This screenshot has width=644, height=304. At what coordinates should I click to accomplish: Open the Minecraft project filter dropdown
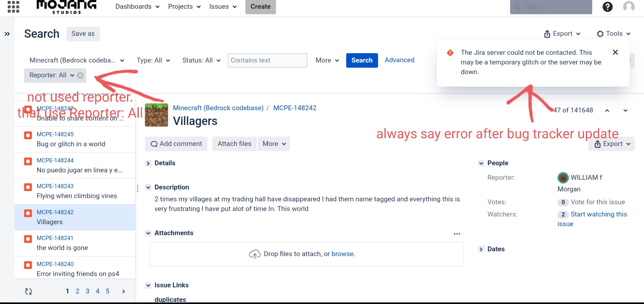coord(77,61)
